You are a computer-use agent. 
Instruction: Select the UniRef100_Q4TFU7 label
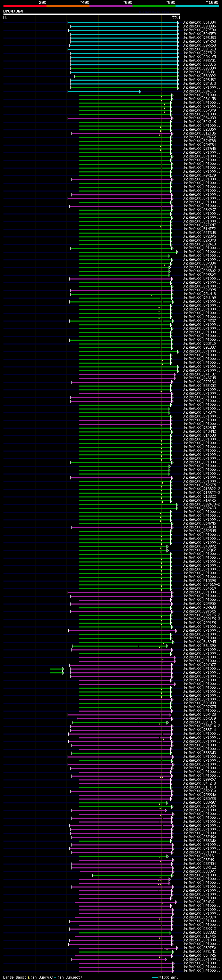click(199, 374)
